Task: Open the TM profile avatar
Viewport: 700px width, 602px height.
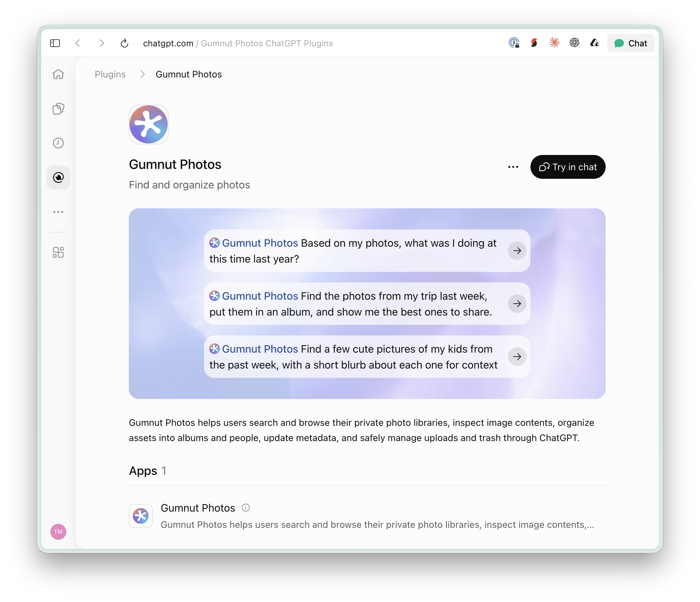Action: [x=58, y=532]
